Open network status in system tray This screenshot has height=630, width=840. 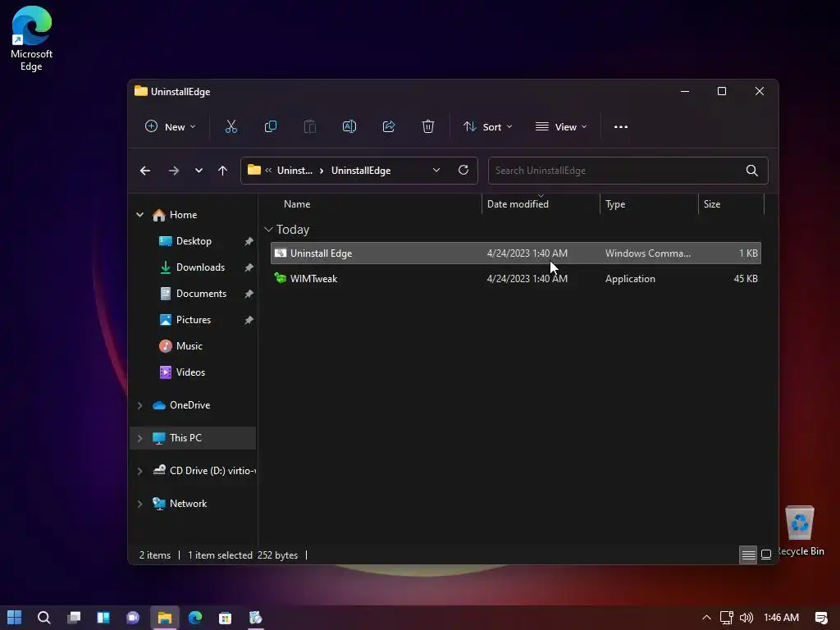pyautogui.click(x=727, y=618)
